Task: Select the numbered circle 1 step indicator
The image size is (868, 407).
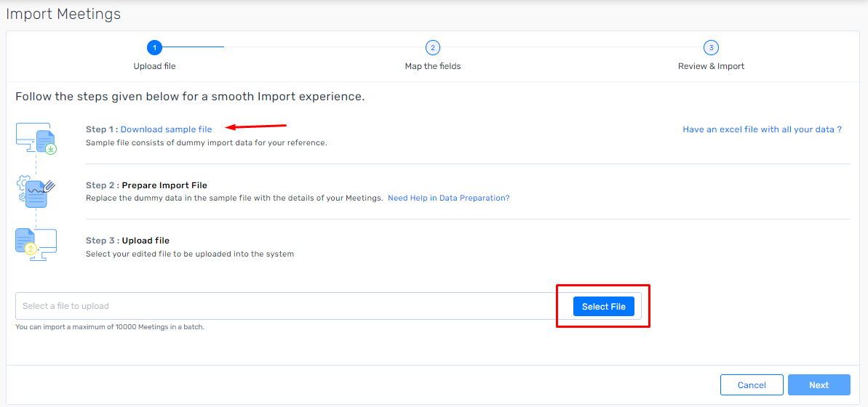Action: tap(154, 47)
